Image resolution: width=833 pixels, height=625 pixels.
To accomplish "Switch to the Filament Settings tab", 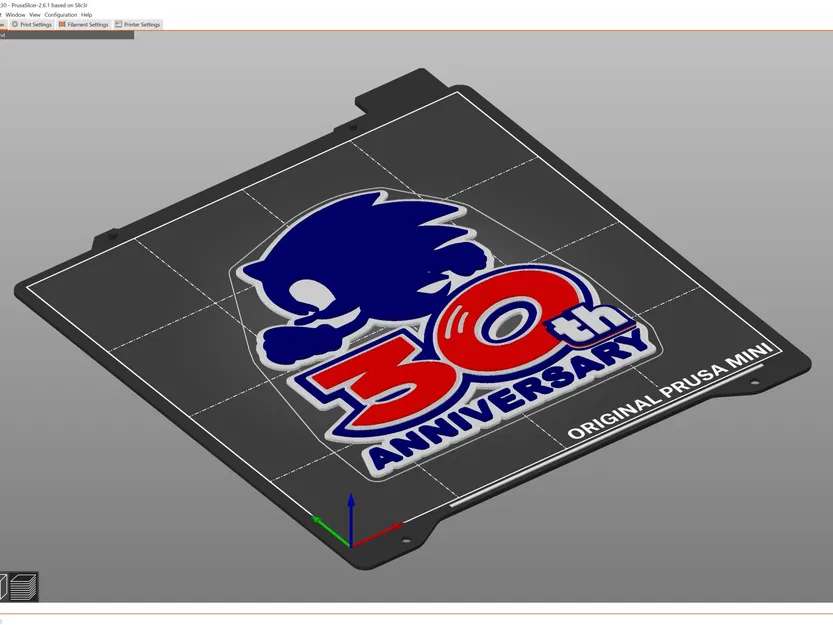I will (88, 24).
